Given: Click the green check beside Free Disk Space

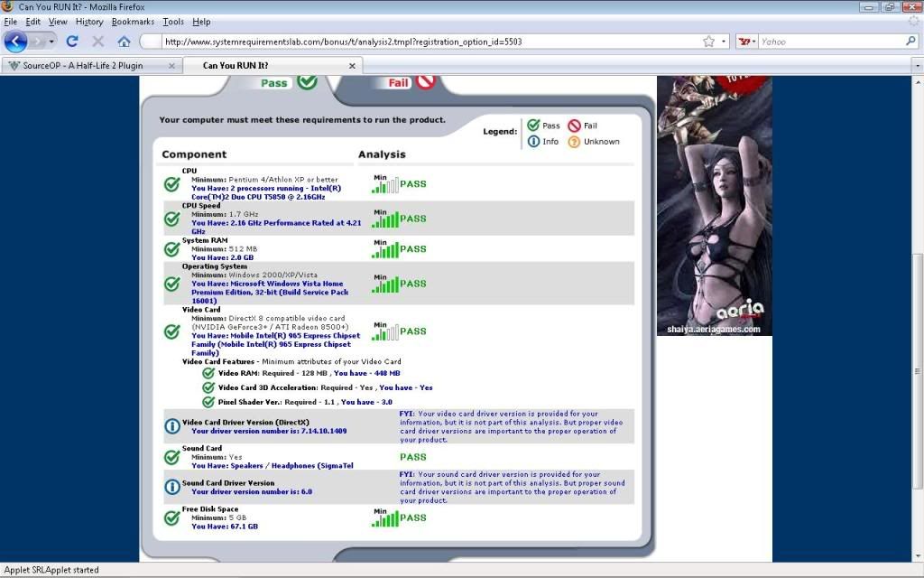Looking at the screenshot, I should [x=172, y=517].
